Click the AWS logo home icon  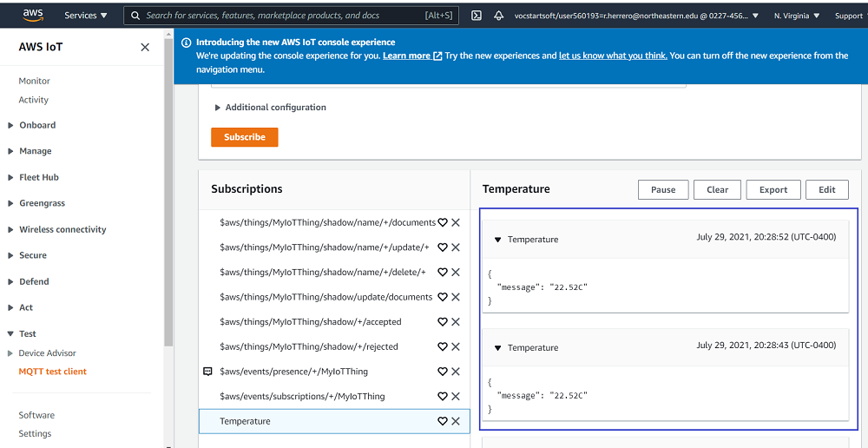pos(33,15)
